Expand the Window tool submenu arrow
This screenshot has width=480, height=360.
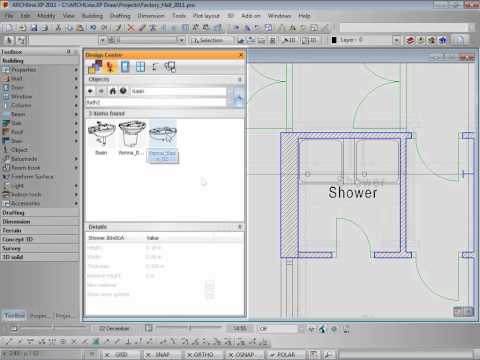click(x=76, y=97)
